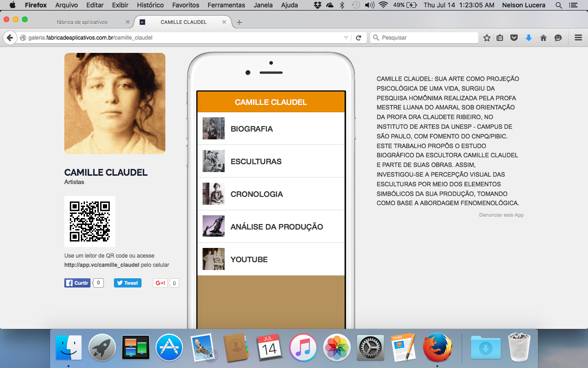Switch to fábrica de aplicativos tab

click(x=82, y=22)
